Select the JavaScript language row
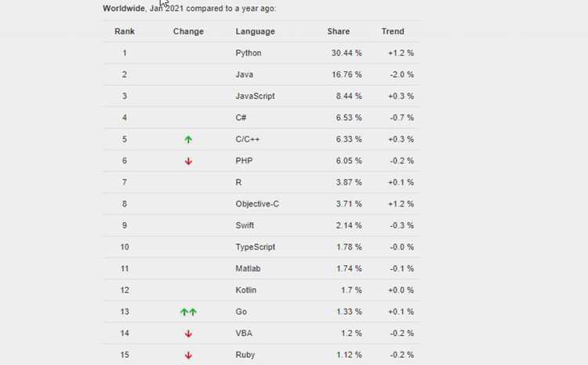Screen dimensions: 588x365 point(261,96)
